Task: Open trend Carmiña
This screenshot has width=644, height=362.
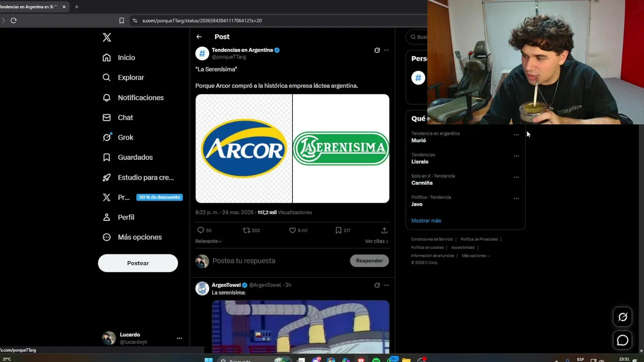Action: 422,183
